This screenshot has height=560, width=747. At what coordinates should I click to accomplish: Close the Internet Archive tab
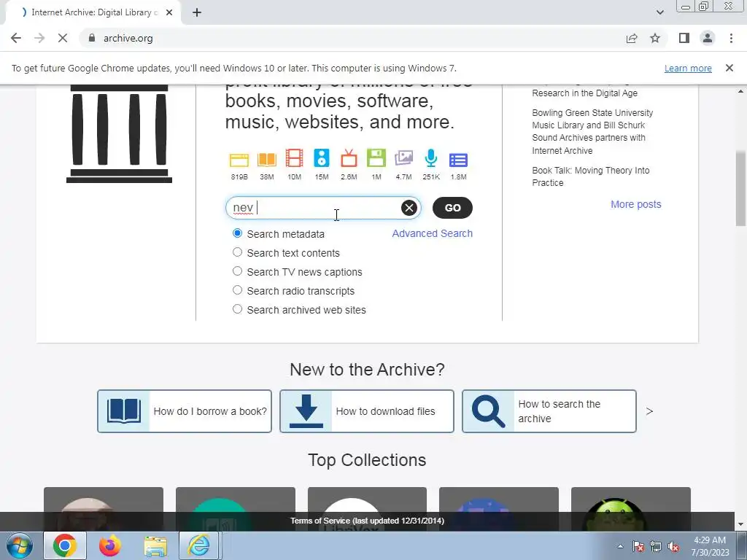pyautogui.click(x=169, y=12)
